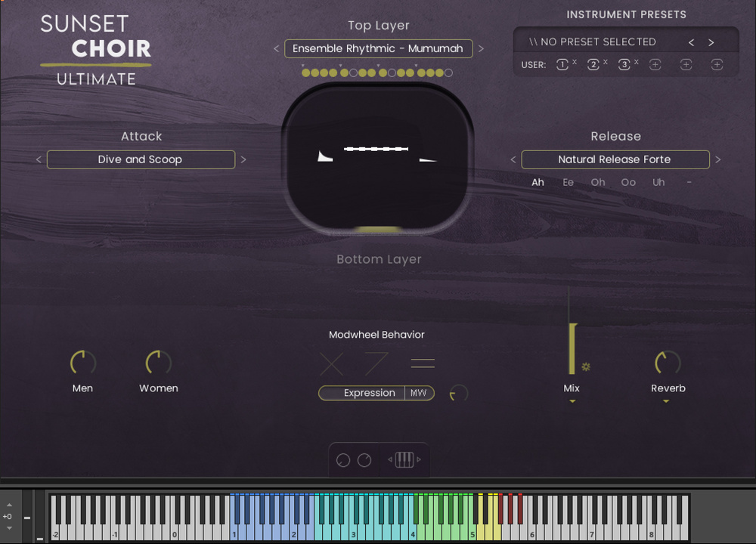Toggle the thirteenth rhythm step dot

pyautogui.click(x=421, y=73)
